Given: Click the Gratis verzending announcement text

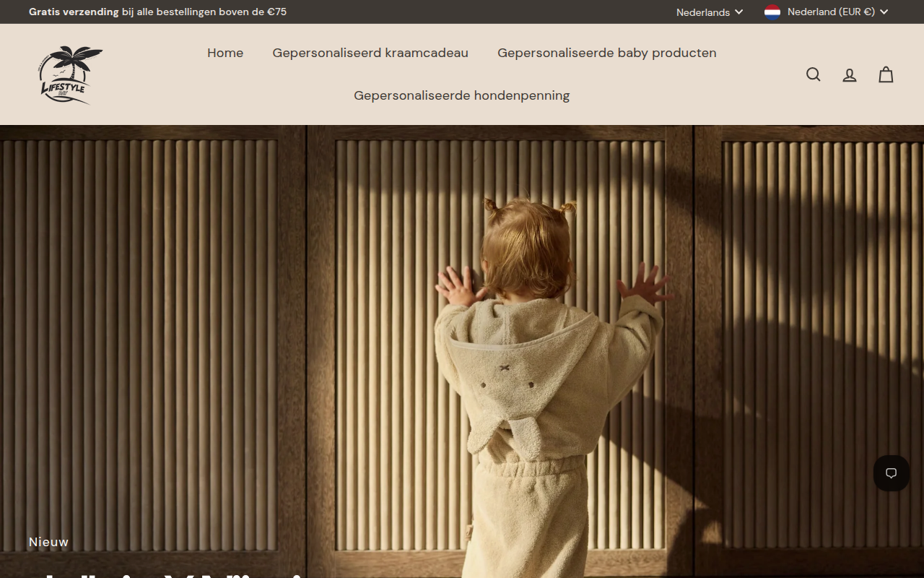Looking at the screenshot, I should 157,12.
